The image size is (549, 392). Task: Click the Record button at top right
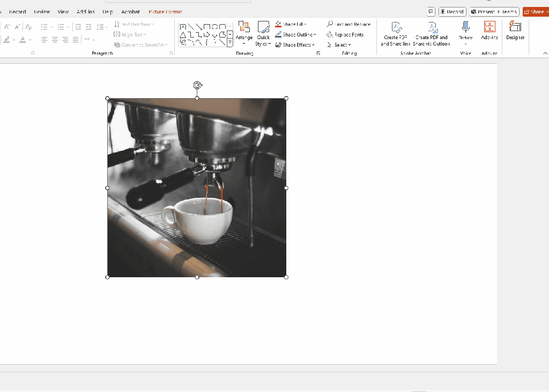tap(451, 12)
